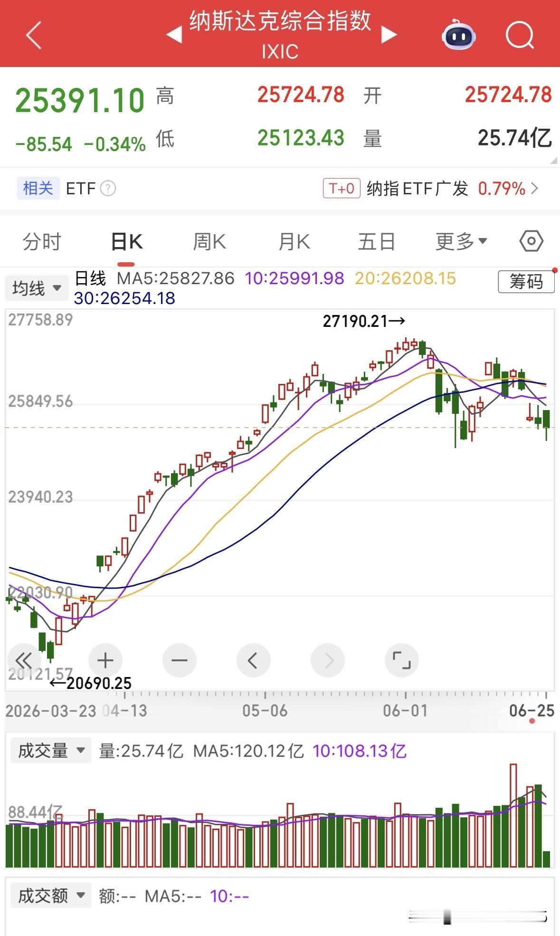Select the 月K tab
560x936 pixels.
[x=294, y=242]
